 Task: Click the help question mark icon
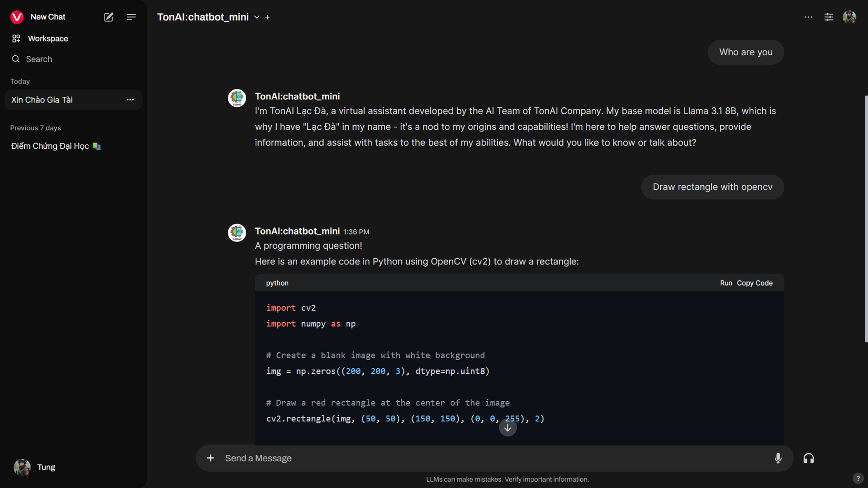pos(857,478)
